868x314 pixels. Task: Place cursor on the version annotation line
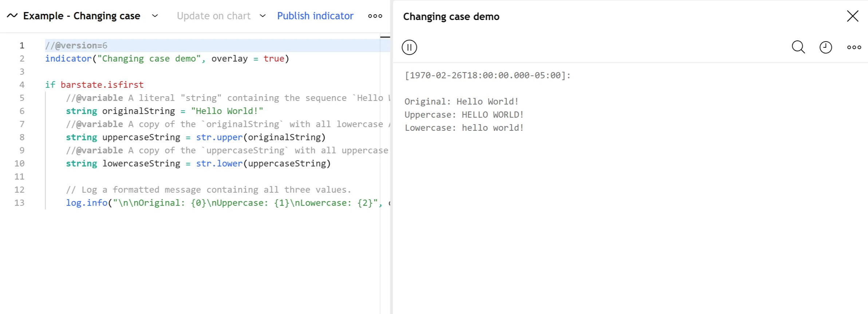(76, 46)
